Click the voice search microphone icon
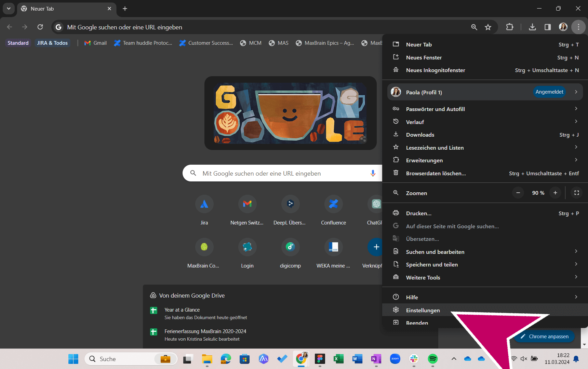The width and height of the screenshot is (588, 369). click(373, 173)
